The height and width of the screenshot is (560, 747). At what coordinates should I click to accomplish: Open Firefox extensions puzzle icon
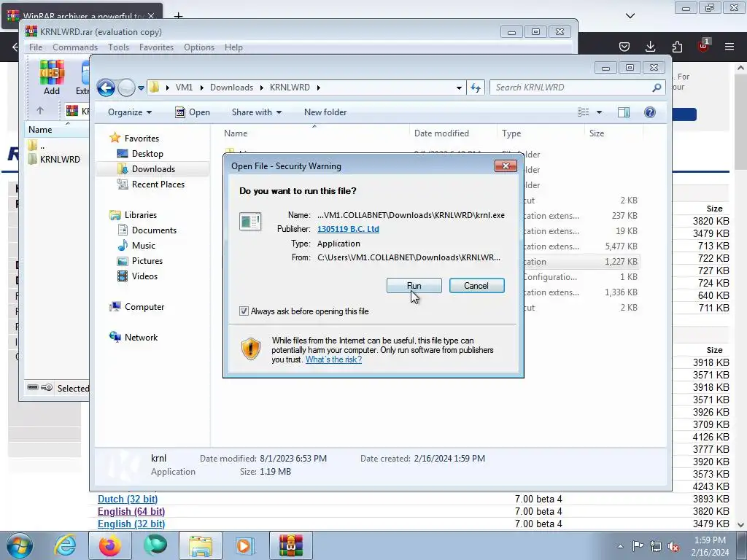click(x=677, y=46)
